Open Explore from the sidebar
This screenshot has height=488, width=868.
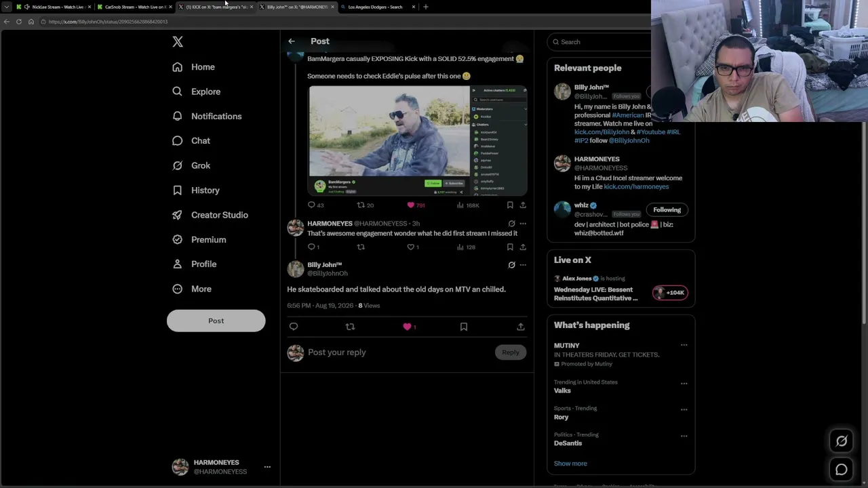[x=197, y=91]
